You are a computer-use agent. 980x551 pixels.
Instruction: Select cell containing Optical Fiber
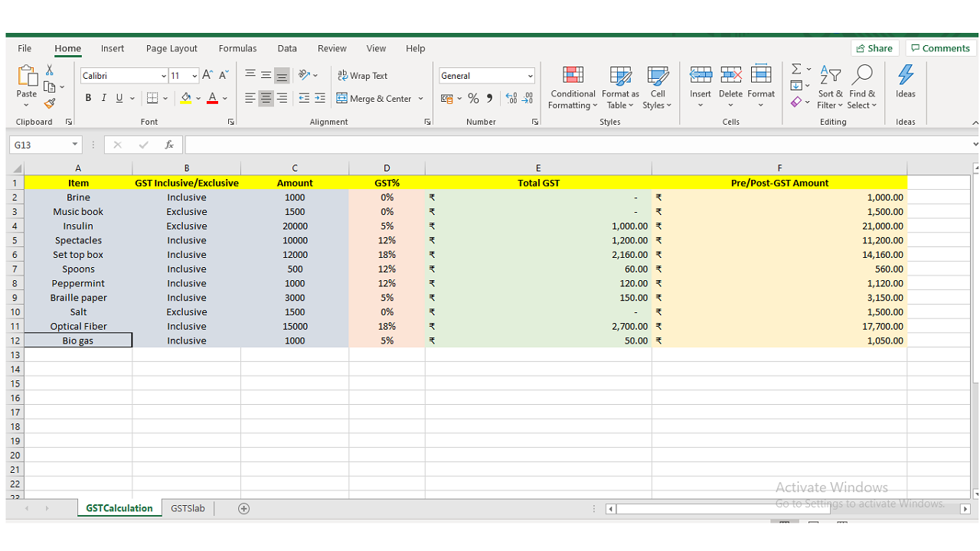tap(78, 326)
